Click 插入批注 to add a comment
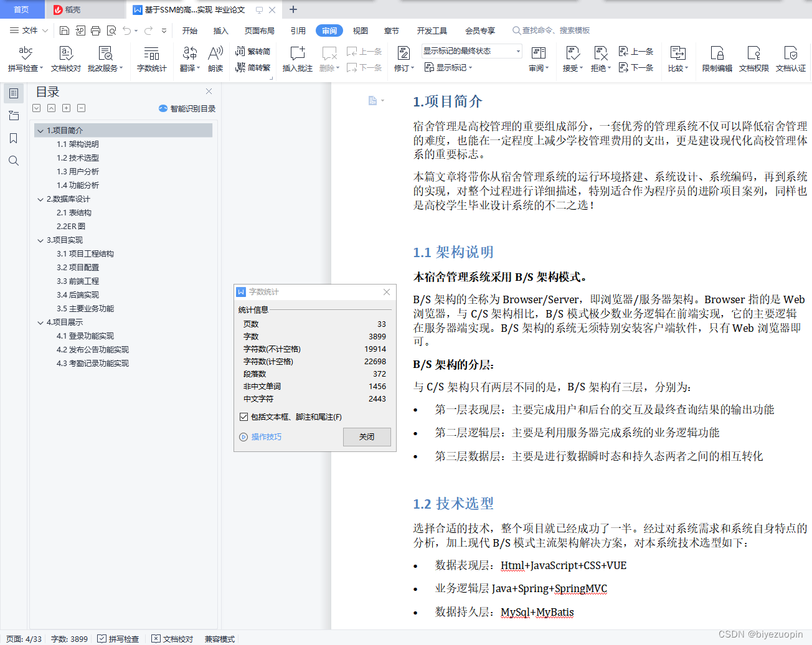Viewport: 812px width, 645px height. (x=298, y=59)
